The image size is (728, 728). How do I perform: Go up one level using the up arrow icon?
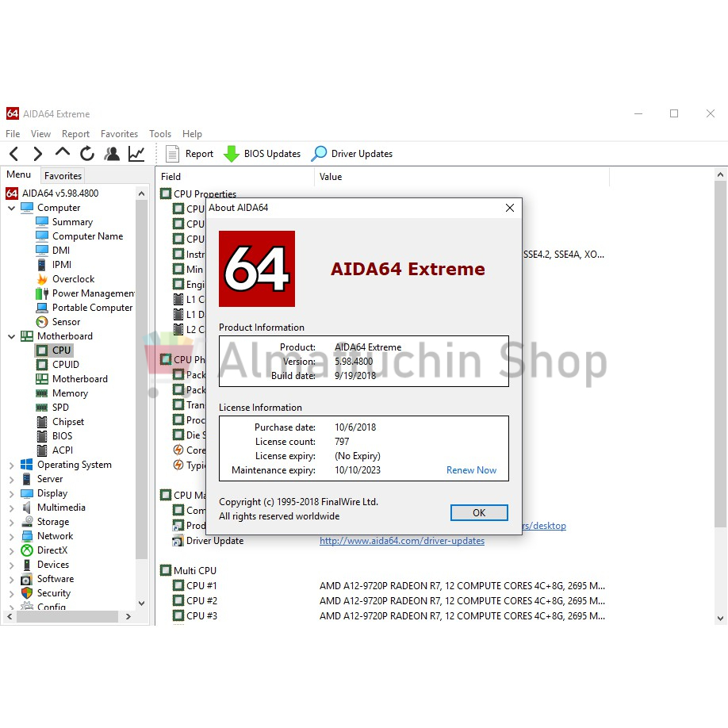[x=62, y=152]
